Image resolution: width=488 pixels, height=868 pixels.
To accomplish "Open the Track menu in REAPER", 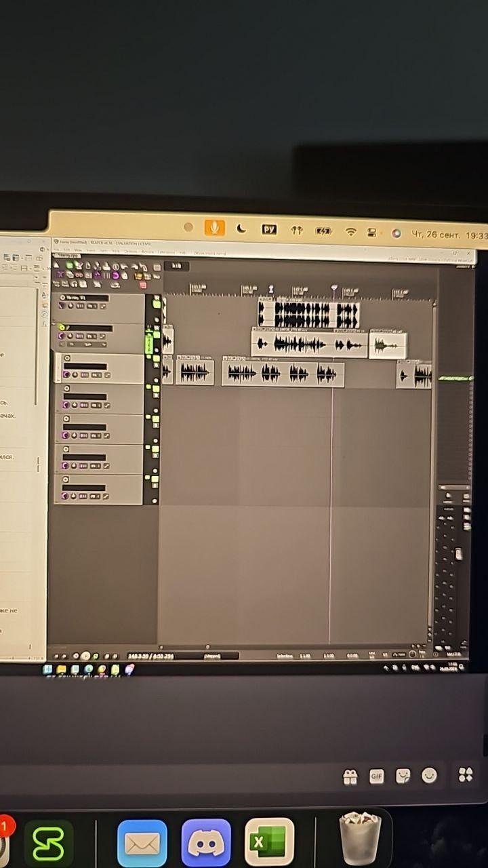I will point(116,252).
